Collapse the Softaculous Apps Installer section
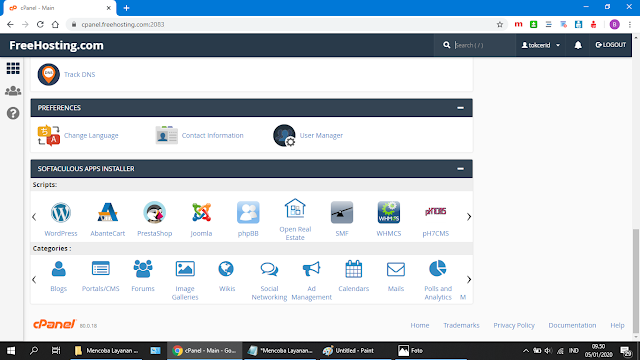This screenshot has width=640, height=360. 460,169
